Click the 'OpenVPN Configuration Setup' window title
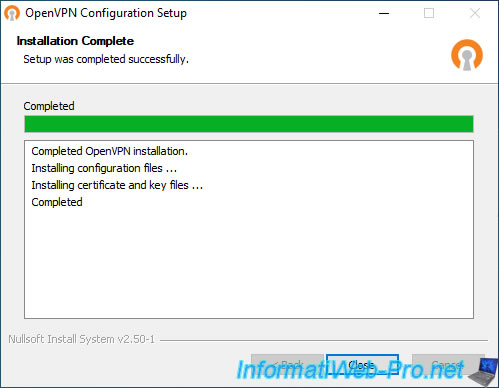The height and width of the screenshot is (388, 499). tap(106, 13)
